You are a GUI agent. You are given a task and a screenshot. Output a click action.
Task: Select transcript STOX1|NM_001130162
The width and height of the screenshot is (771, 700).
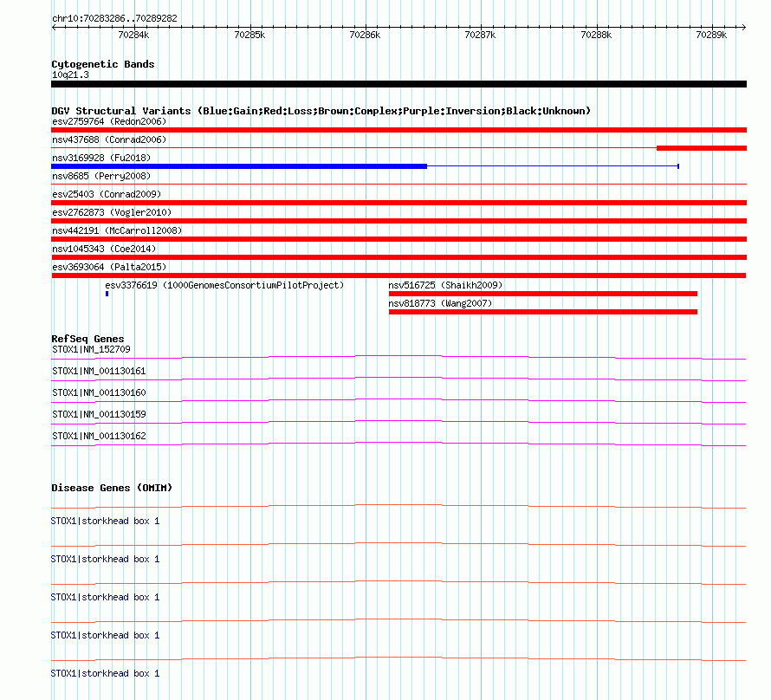(99, 436)
